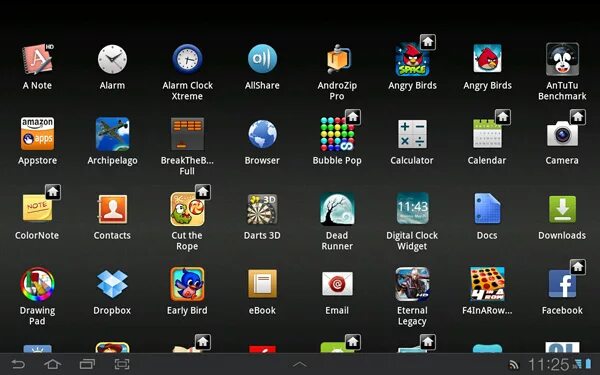
Task: Open the Bubble Pop game
Action: click(337, 134)
